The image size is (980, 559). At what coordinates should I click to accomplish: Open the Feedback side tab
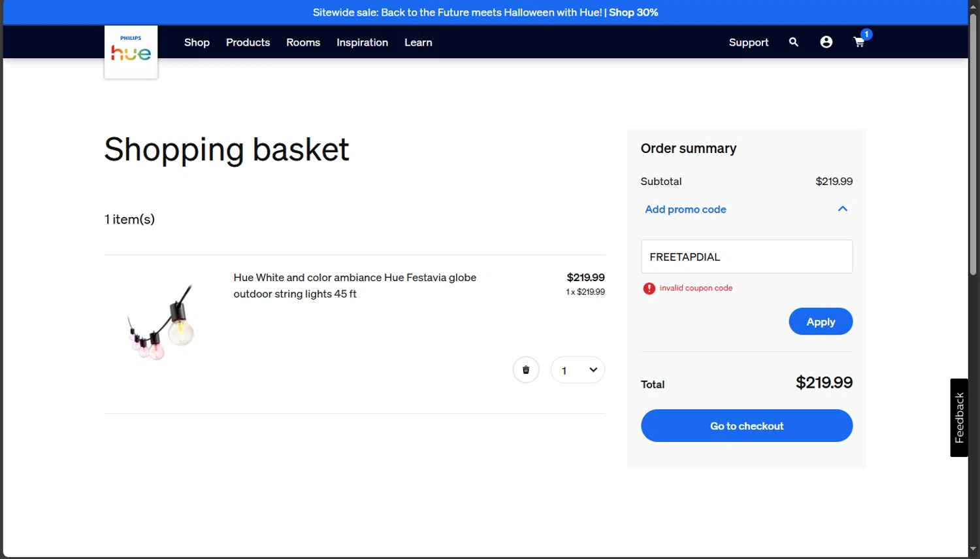tap(959, 418)
